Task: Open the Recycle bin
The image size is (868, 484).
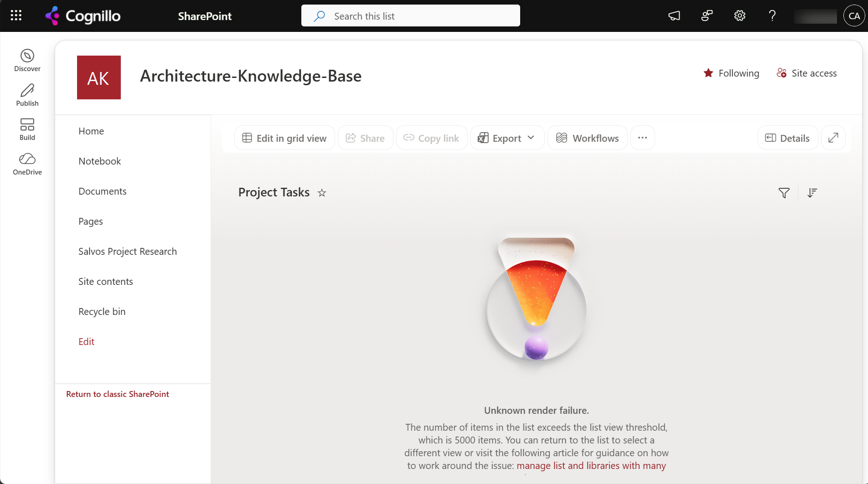Action: coord(102,312)
